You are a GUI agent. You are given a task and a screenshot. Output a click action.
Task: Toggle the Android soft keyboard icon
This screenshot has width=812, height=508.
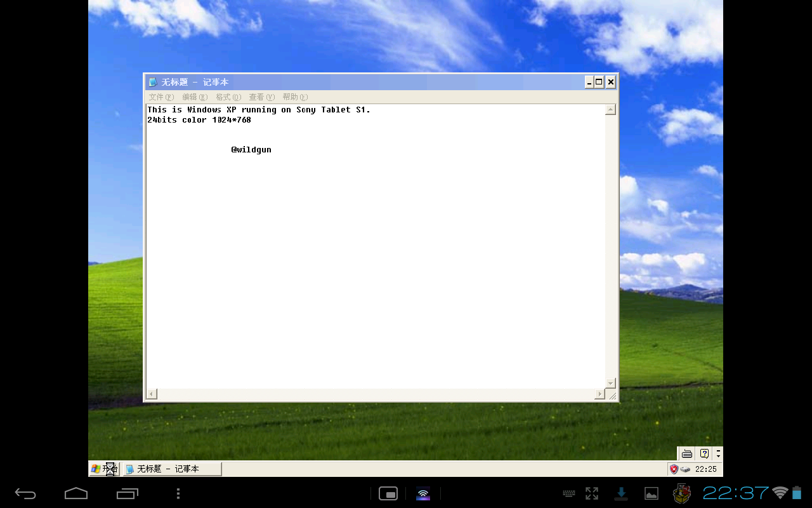click(x=569, y=493)
